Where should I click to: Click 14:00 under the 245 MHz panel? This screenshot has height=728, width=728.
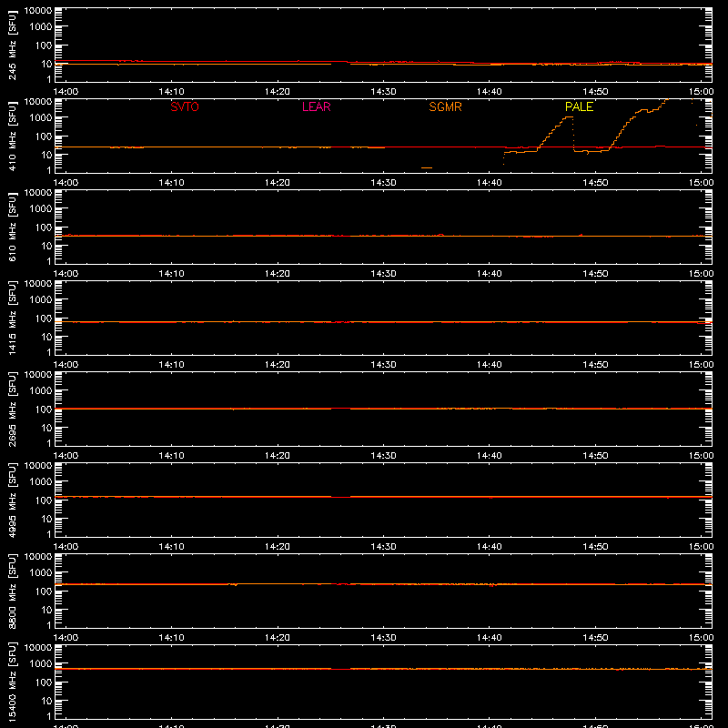(66, 92)
